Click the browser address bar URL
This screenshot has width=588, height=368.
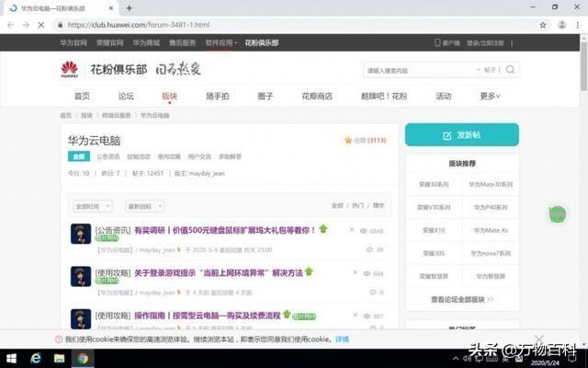pos(139,25)
